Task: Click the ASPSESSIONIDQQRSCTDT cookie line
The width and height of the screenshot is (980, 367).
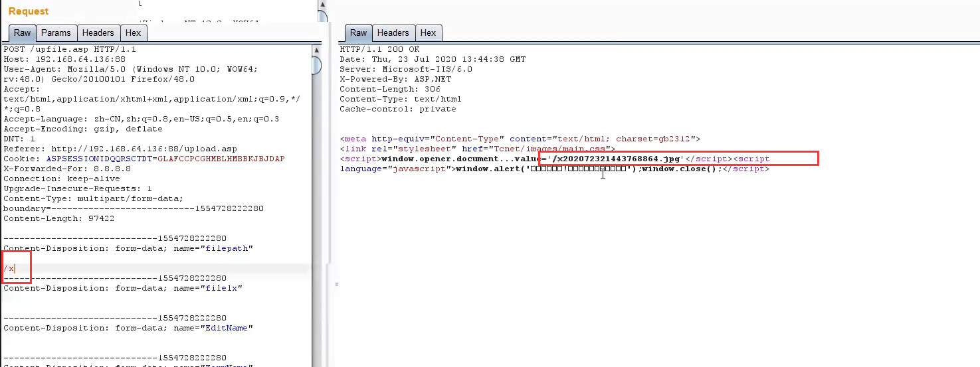Action: [144, 159]
